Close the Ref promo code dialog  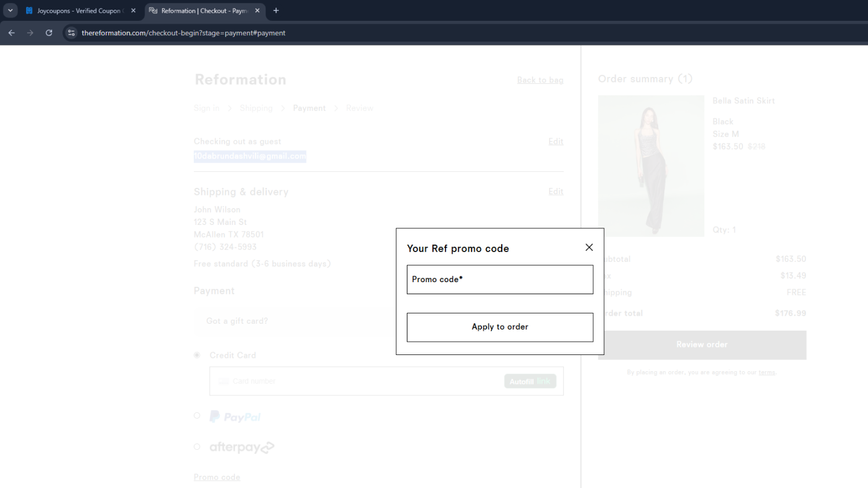point(589,247)
